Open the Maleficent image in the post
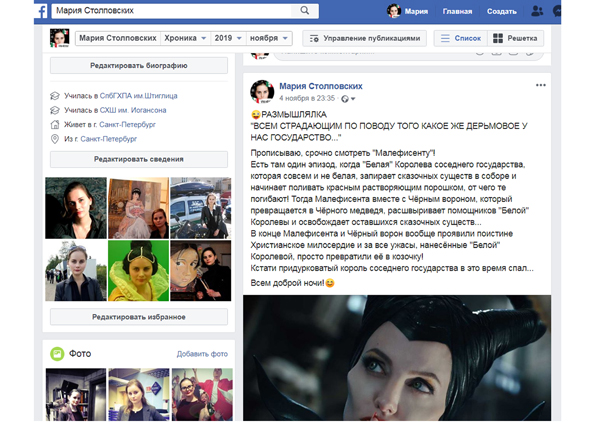The height and width of the screenshot is (422, 596). coord(397,358)
